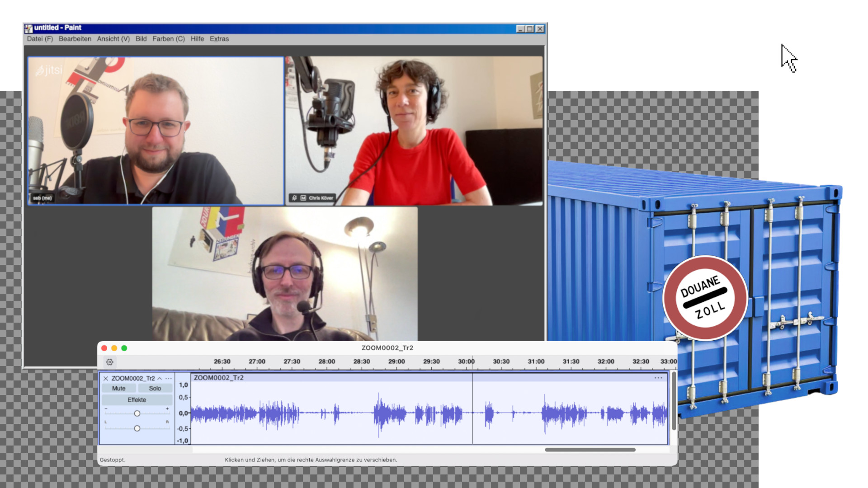The width and height of the screenshot is (868, 488).
Task: Toggle Solo on the ZOOM0002_Tr2 track
Action: point(155,389)
